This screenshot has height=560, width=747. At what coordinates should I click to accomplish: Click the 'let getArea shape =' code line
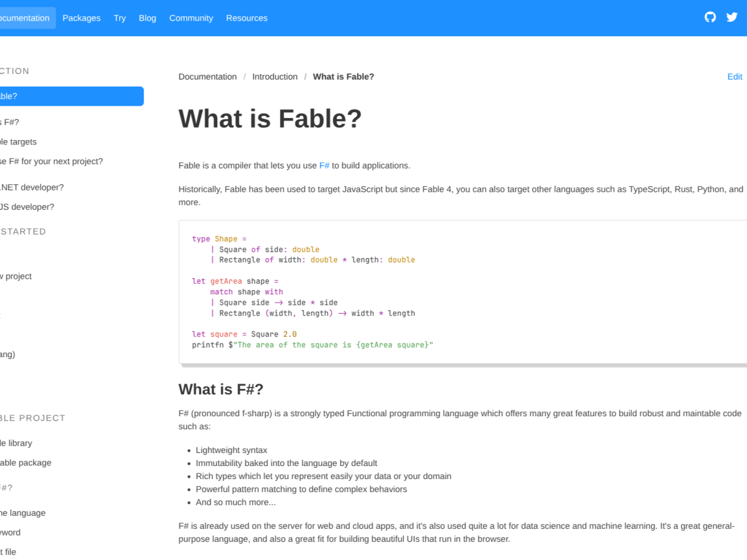(235, 281)
